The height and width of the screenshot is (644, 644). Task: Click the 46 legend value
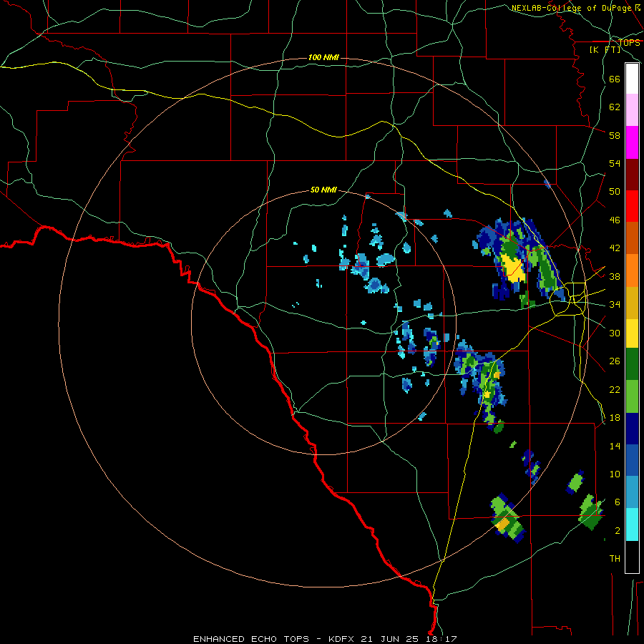[x=615, y=220]
